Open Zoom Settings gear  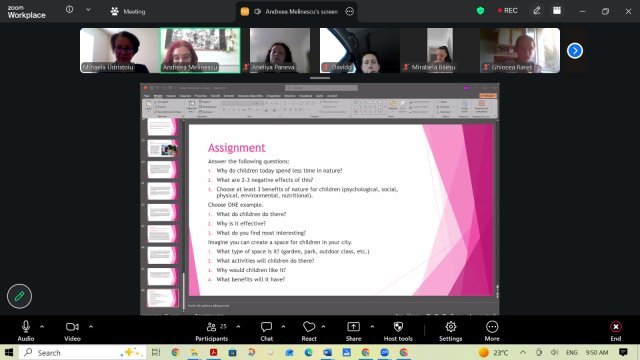pos(451,331)
